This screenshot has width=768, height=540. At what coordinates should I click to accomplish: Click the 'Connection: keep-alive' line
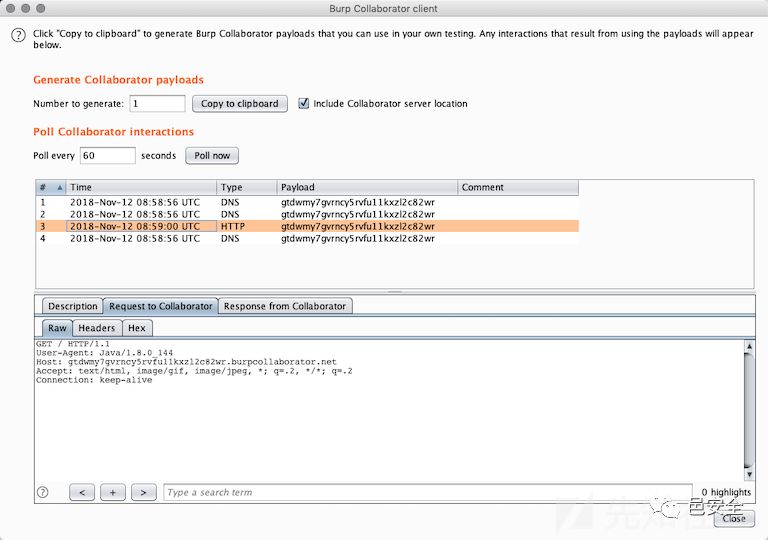[x=94, y=380]
